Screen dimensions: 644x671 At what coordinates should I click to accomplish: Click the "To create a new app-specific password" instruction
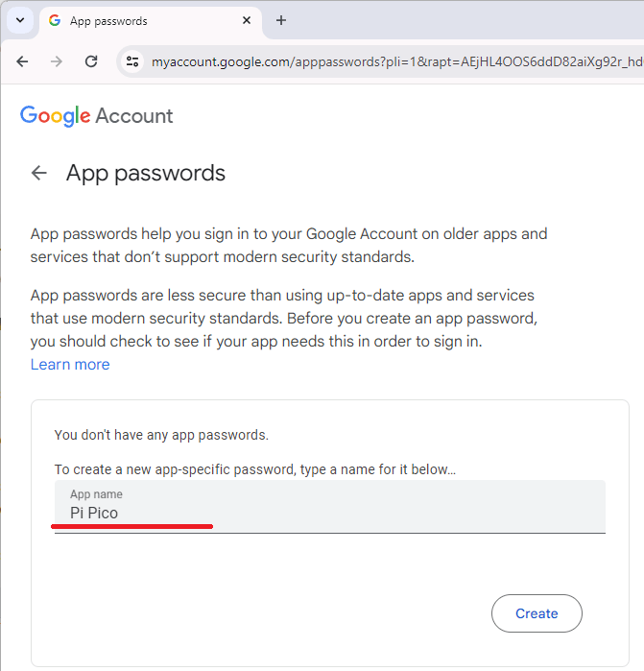254,469
